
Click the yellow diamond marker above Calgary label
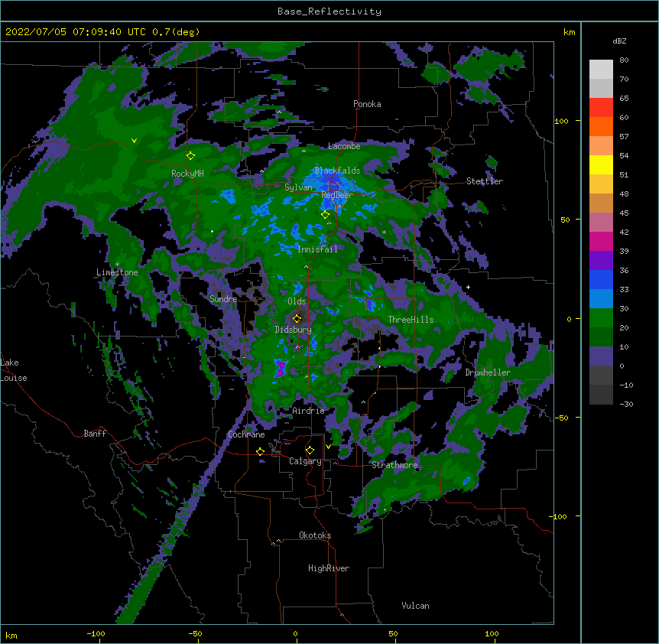click(x=310, y=450)
